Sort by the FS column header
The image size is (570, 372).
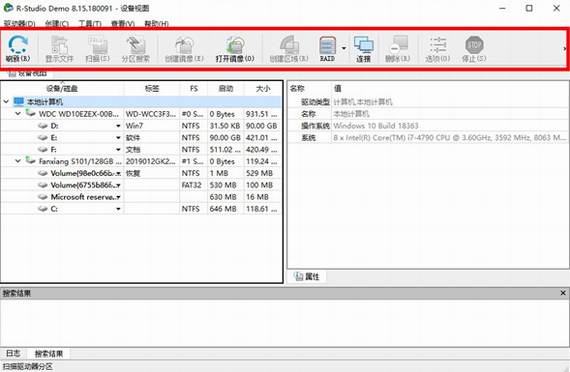tap(194, 88)
